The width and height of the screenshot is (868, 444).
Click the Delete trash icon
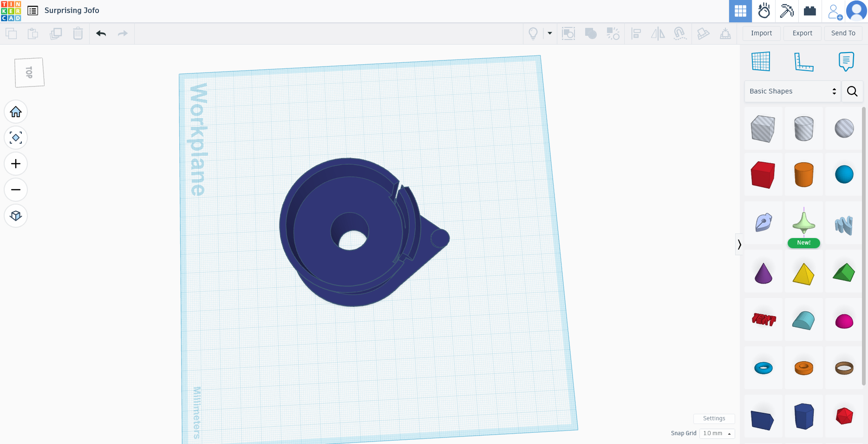click(x=78, y=33)
